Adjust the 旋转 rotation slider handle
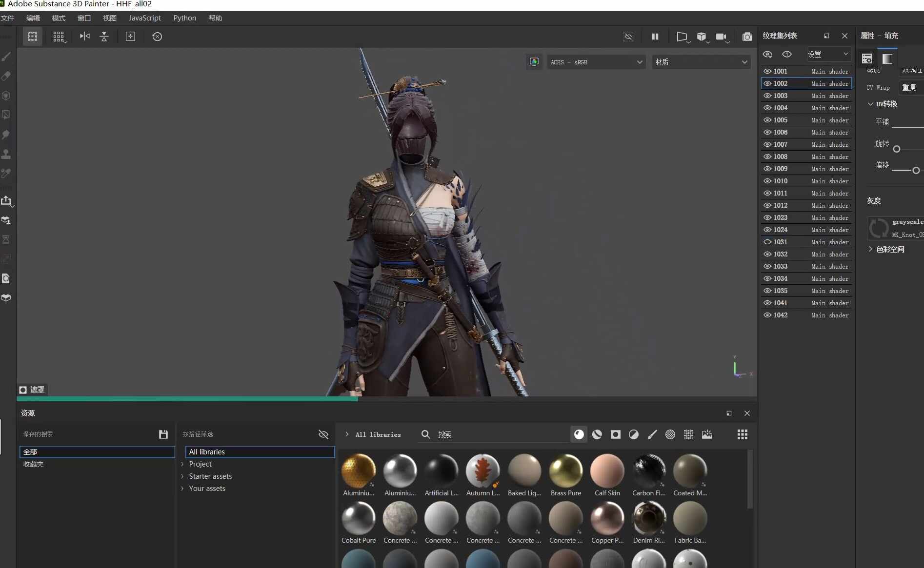924x568 pixels. point(897,149)
